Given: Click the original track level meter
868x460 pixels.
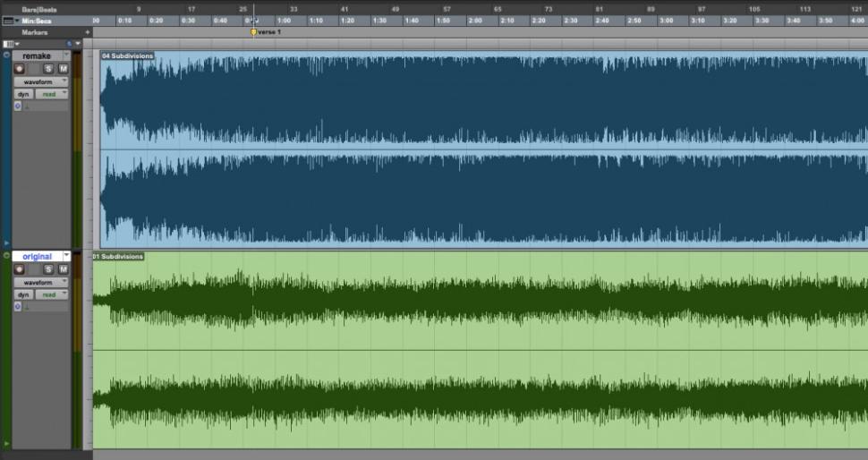Looking at the screenshot, I should (77, 350).
